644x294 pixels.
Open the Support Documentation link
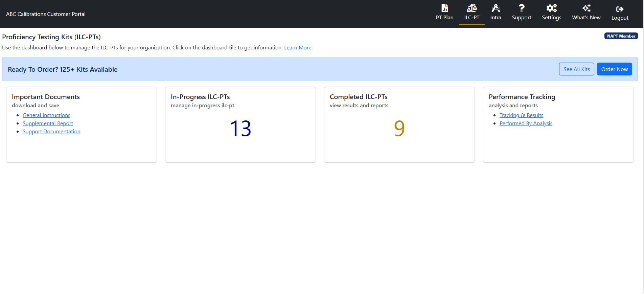[x=51, y=132]
